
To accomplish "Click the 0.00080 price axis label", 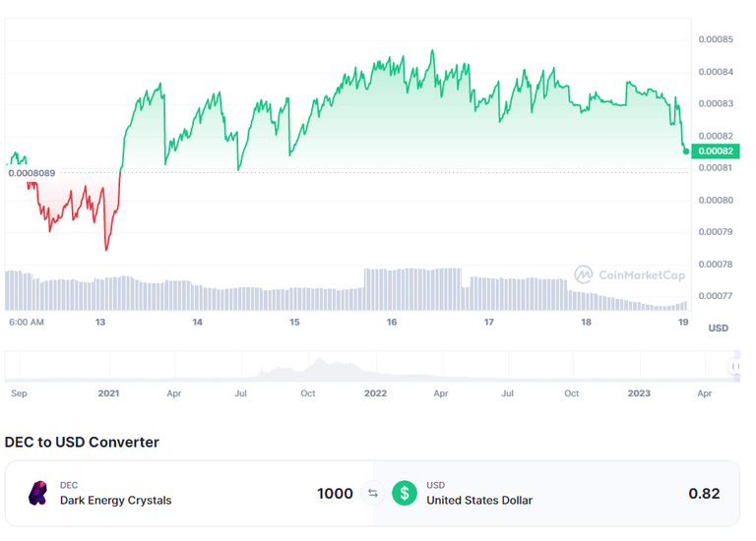I will (716, 201).
